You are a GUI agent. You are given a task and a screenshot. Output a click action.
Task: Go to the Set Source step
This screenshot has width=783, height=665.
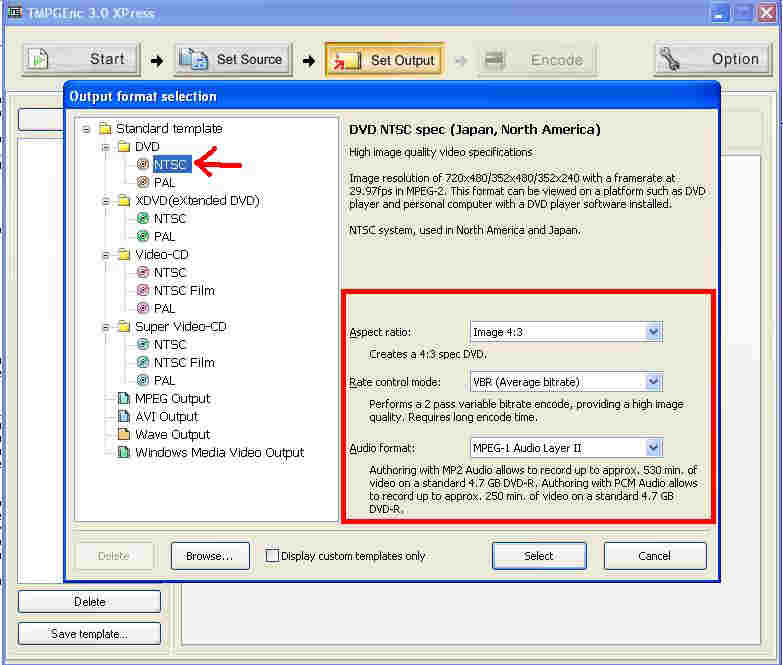(x=233, y=59)
